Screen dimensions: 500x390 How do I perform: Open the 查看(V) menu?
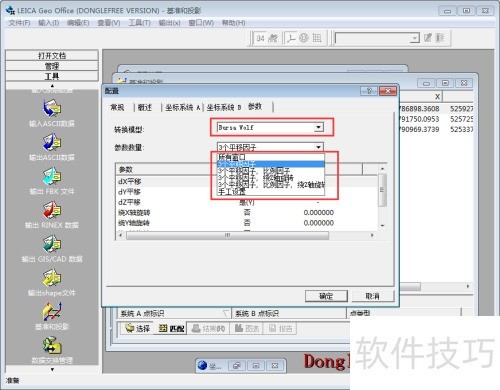point(108,23)
